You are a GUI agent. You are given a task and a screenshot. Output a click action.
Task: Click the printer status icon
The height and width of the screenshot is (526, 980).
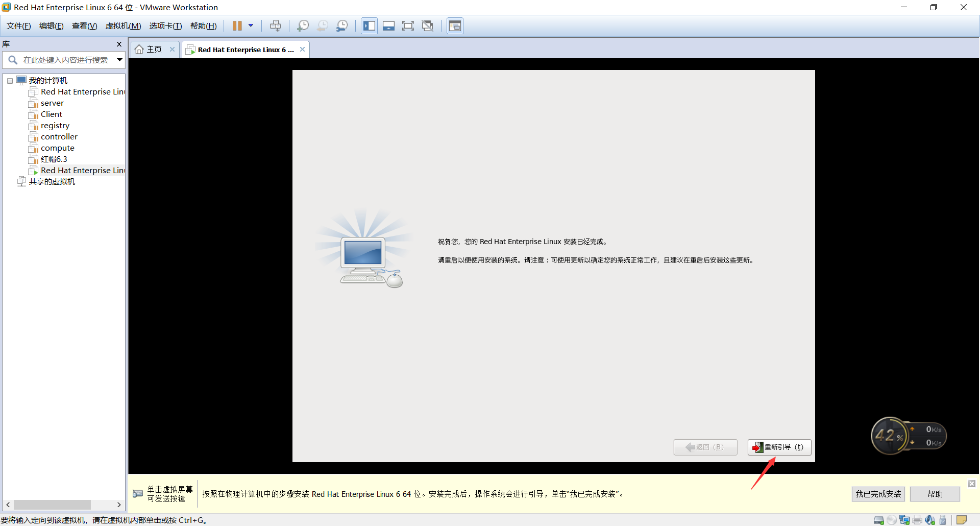[x=917, y=520]
